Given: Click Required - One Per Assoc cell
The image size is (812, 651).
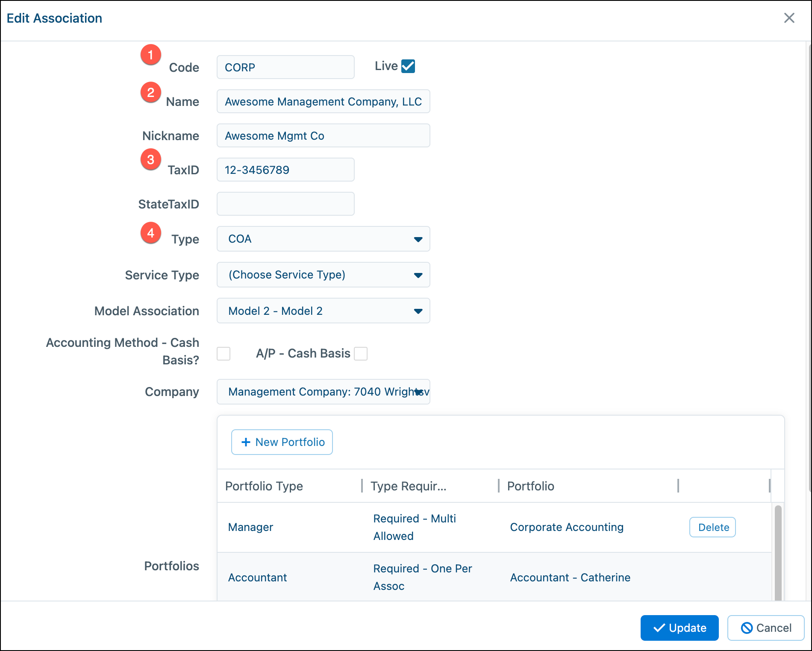Looking at the screenshot, I should [423, 577].
